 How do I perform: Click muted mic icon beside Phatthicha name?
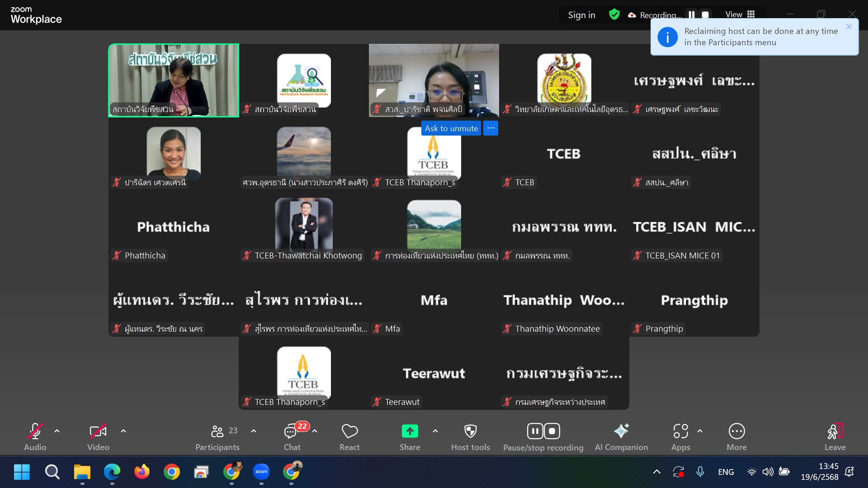point(117,255)
